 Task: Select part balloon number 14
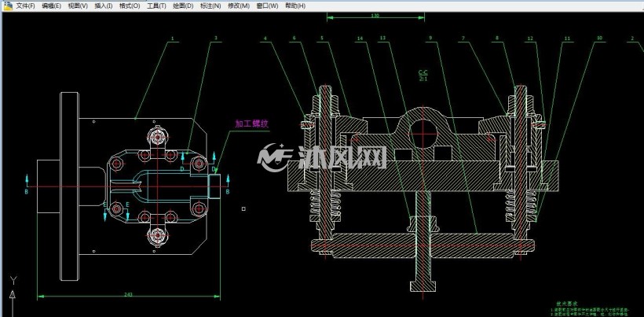coord(360,39)
